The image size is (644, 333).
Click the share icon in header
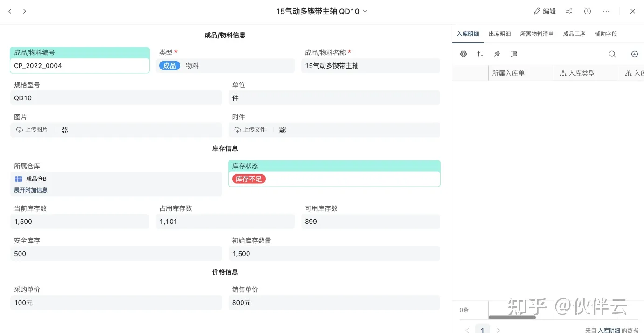[x=569, y=11]
